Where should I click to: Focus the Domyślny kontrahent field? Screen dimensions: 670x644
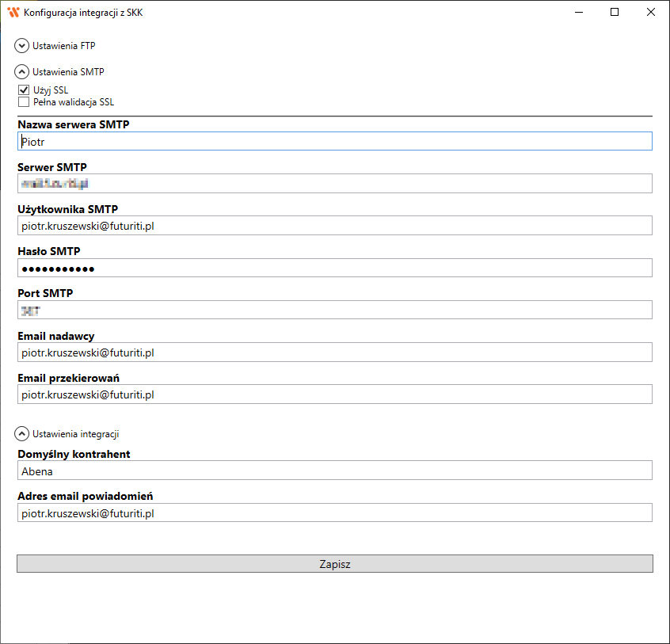tap(334, 471)
